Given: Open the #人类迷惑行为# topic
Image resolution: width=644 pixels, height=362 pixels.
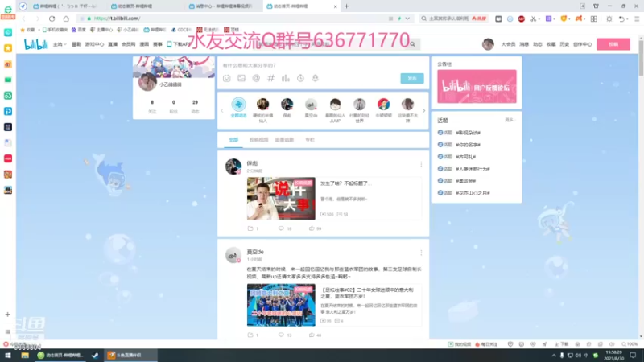Looking at the screenshot, I should 473,169.
